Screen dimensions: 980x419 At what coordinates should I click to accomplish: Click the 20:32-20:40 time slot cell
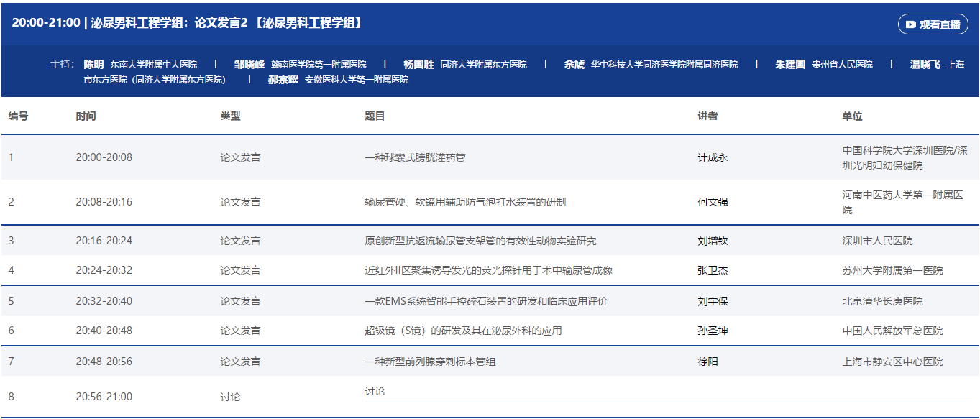click(104, 301)
